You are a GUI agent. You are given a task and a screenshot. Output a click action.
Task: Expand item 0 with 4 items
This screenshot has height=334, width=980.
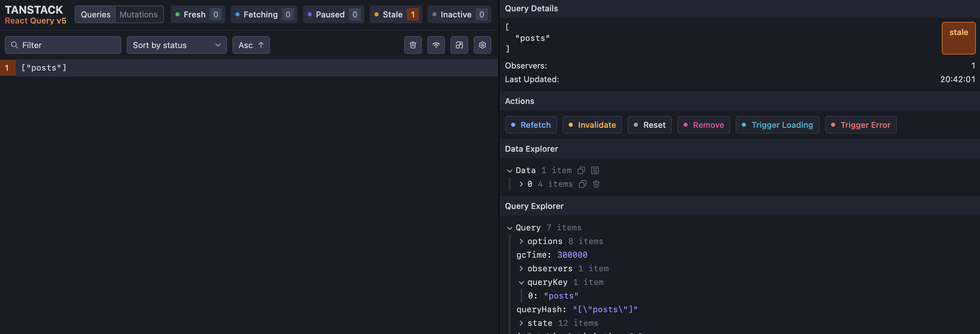point(521,184)
